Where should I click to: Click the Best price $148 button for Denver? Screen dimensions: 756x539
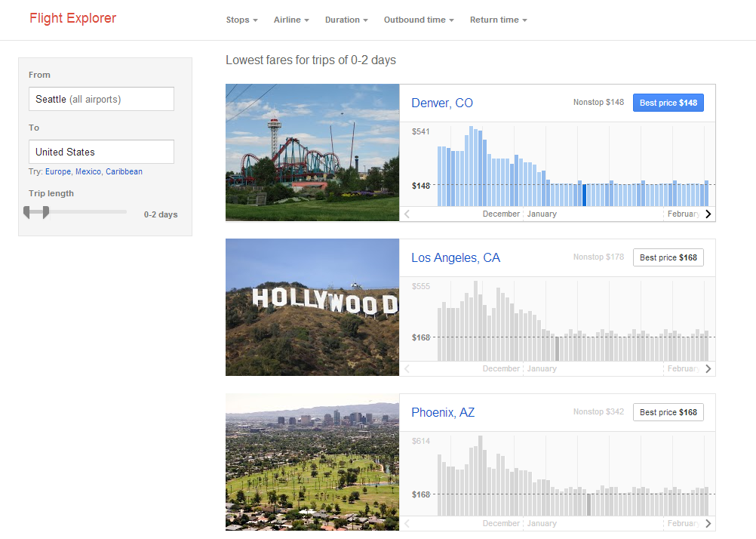click(668, 102)
